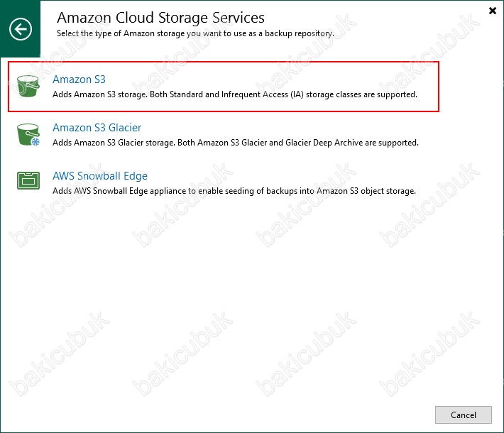Click the snowflake badge on Glacier icon
504x433 pixels.
(x=35, y=142)
